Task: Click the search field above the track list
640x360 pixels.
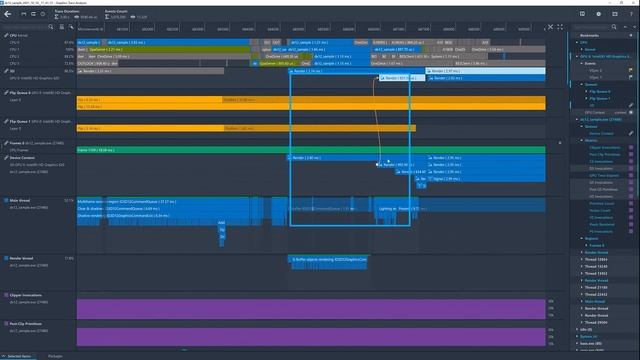Action: [x=24, y=27]
